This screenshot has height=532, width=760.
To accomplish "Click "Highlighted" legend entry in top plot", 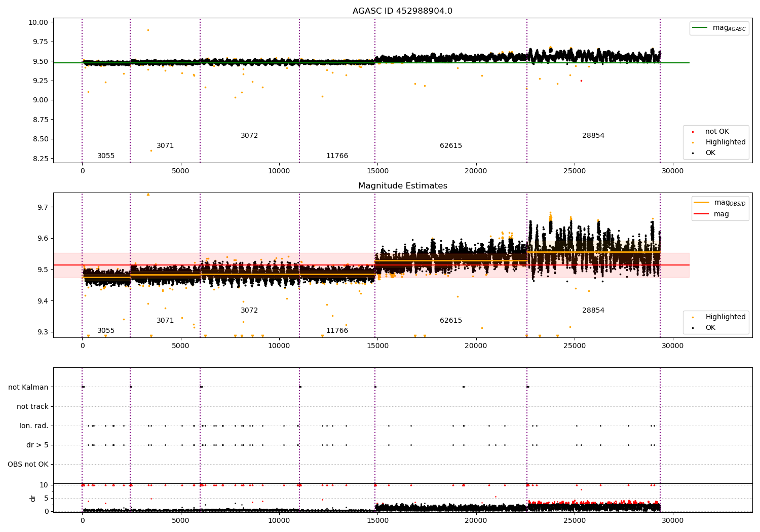I will (726, 142).
